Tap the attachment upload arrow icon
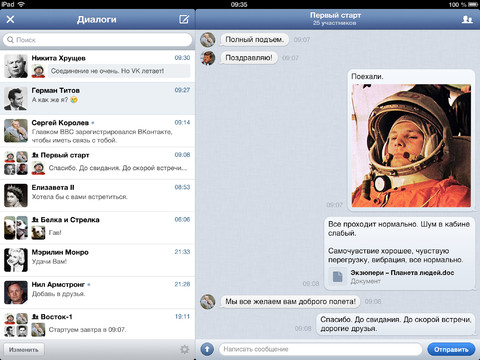480x360 pixels. pyautogui.click(x=207, y=349)
